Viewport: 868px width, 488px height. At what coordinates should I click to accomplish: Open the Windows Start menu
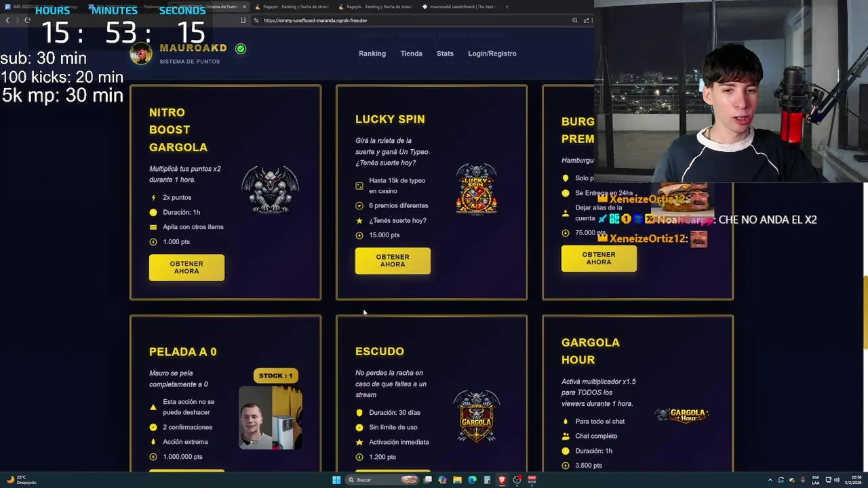[x=336, y=480]
